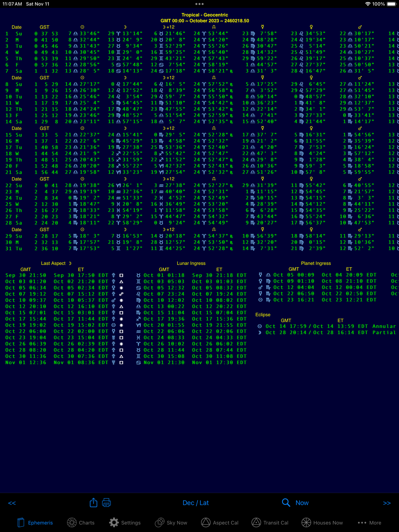Select Planet Ingress row Oct 05 00:09
The width and height of the screenshot is (399, 532).
point(317,275)
